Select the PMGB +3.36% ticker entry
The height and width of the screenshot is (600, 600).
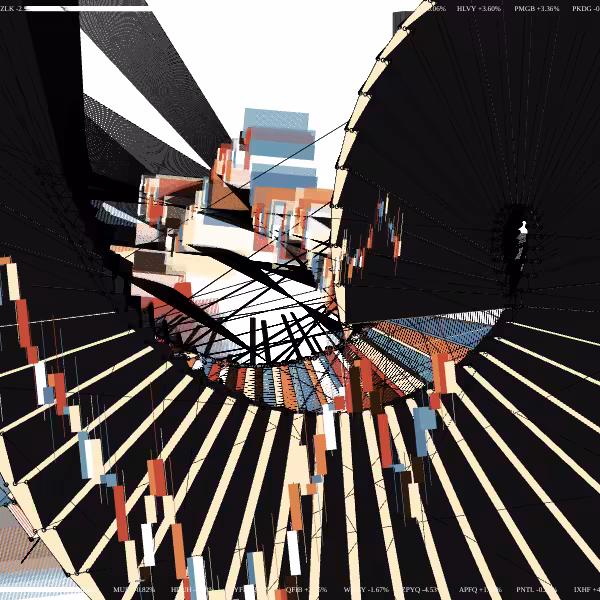coord(536,8)
